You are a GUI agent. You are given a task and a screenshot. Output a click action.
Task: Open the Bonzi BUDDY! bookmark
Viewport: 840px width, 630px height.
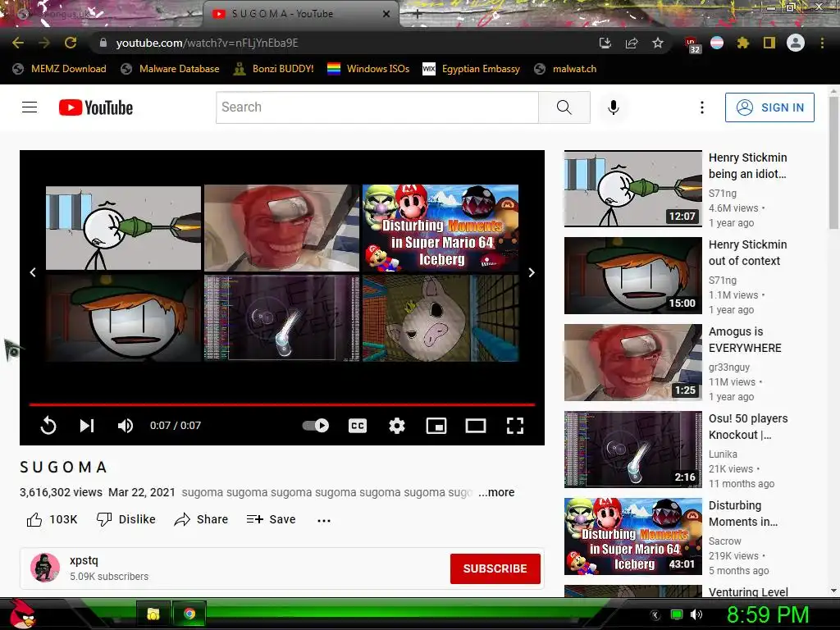274,69
